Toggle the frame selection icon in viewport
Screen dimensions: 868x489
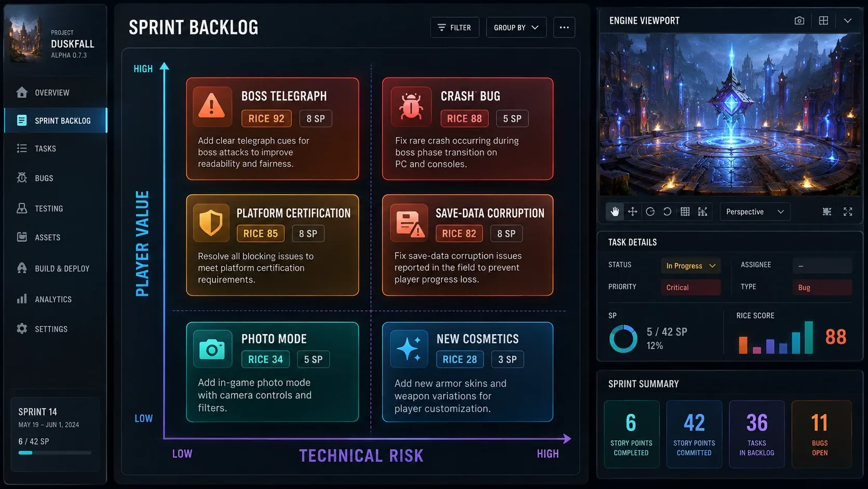pos(827,212)
